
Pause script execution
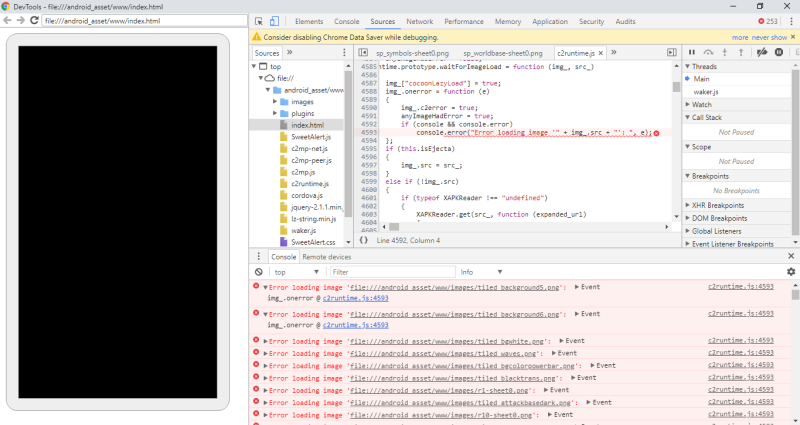point(692,52)
